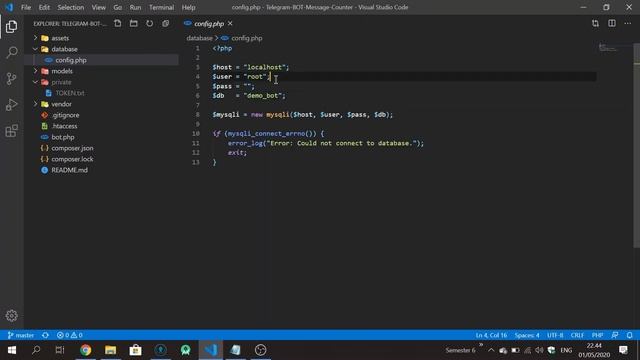Click VS Code logo in title bar
The width and height of the screenshot is (640, 360).
9,7
